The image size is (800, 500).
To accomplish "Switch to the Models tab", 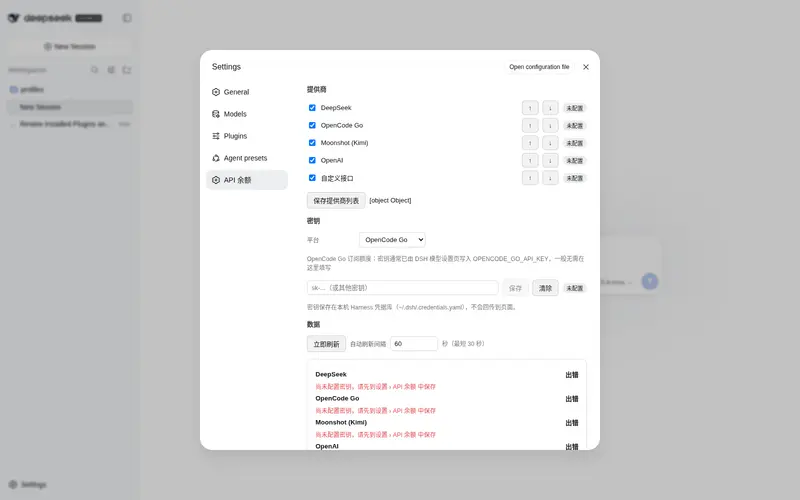I will [247, 114].
